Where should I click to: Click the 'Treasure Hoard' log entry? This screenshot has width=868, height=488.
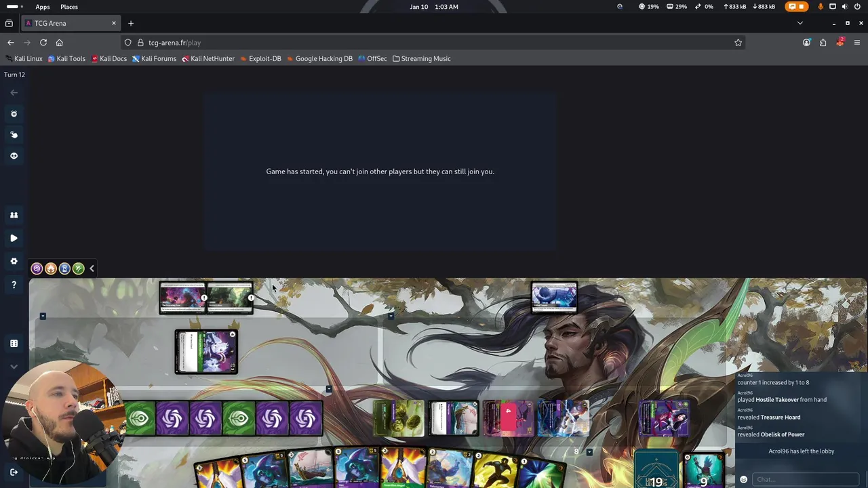(769, 418)
